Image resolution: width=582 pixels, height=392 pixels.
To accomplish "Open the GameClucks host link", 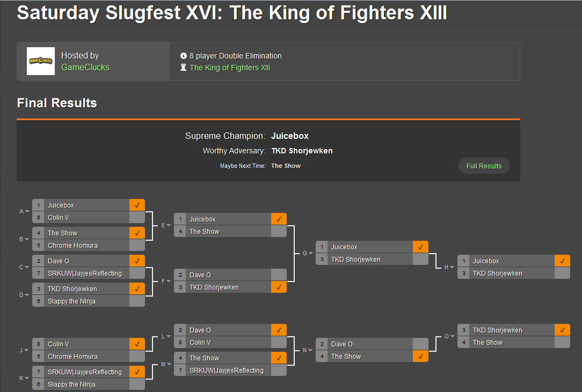I will click(x=85, y=68).
